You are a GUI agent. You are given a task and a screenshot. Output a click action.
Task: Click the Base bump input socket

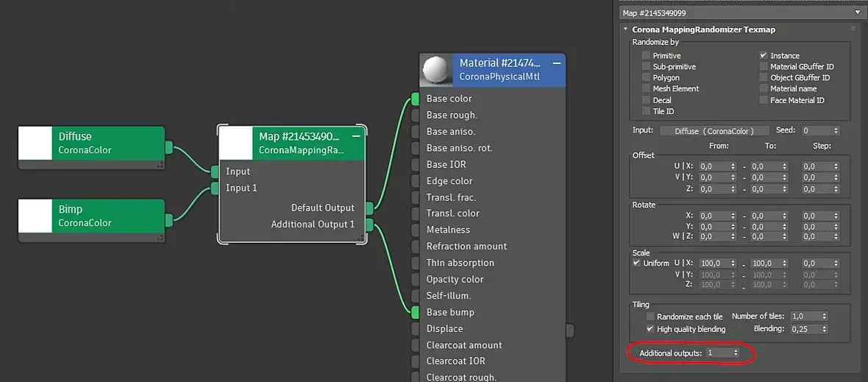415,313
